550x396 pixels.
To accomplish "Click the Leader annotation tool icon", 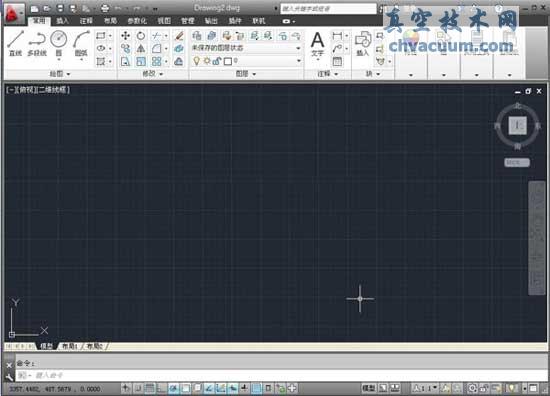I will pyautogui.click(x=337, y=48).
